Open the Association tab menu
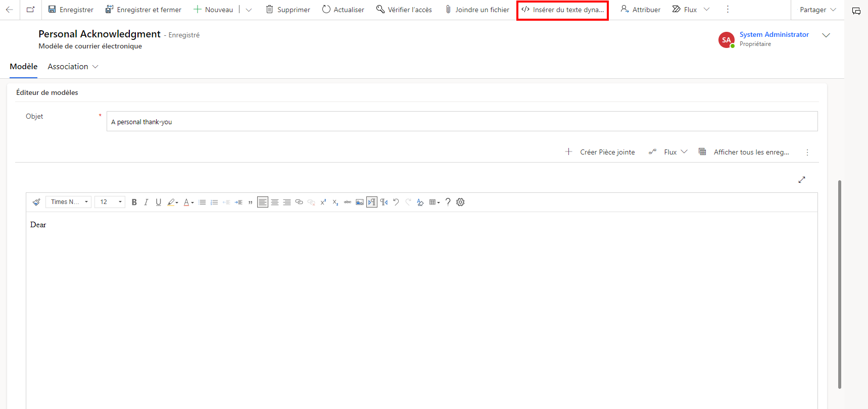This screenshot has height=409, width=868. (x=73, y=67)
